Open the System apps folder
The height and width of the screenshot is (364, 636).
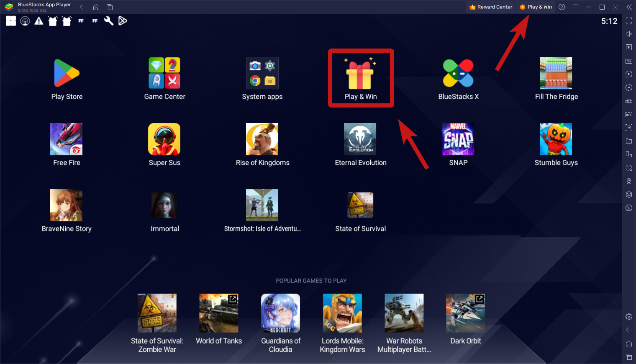[x=262, y=73]
